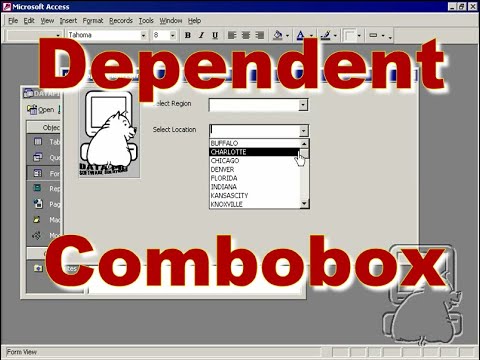The height and width of the screenshot is (360, 480).
Task: Select CHICAGO in location list
Action: (x=255, y=161)
